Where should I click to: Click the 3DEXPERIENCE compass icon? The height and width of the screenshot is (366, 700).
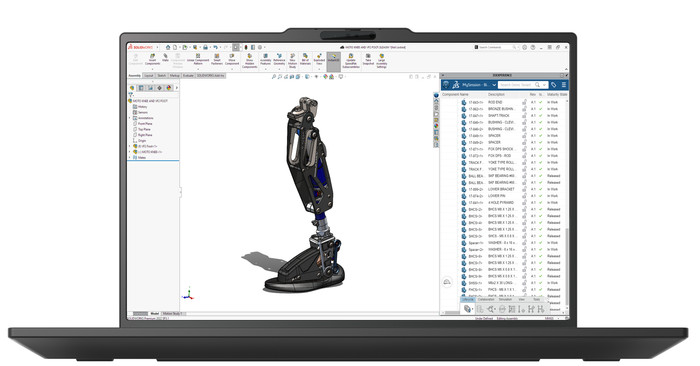coord(446,85)
